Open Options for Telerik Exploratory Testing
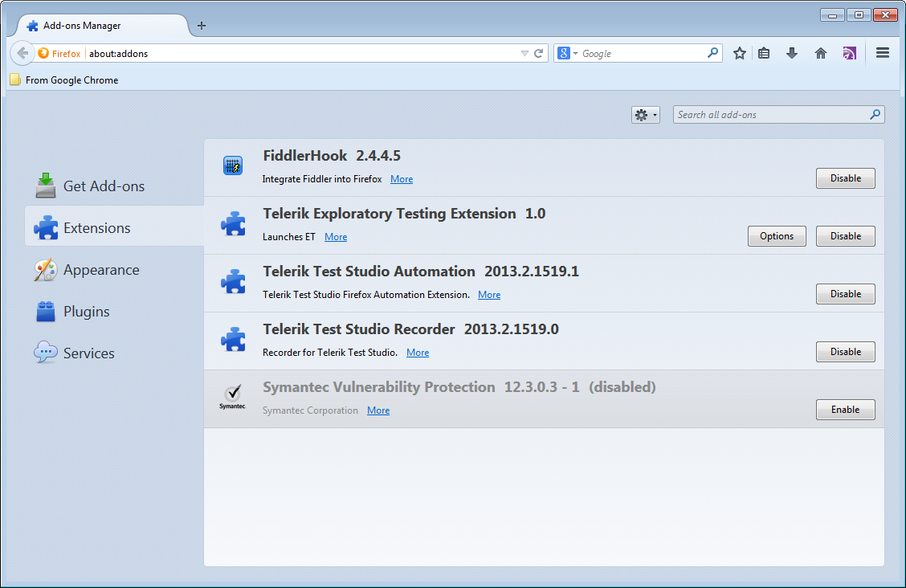 (x=777, y=236)
